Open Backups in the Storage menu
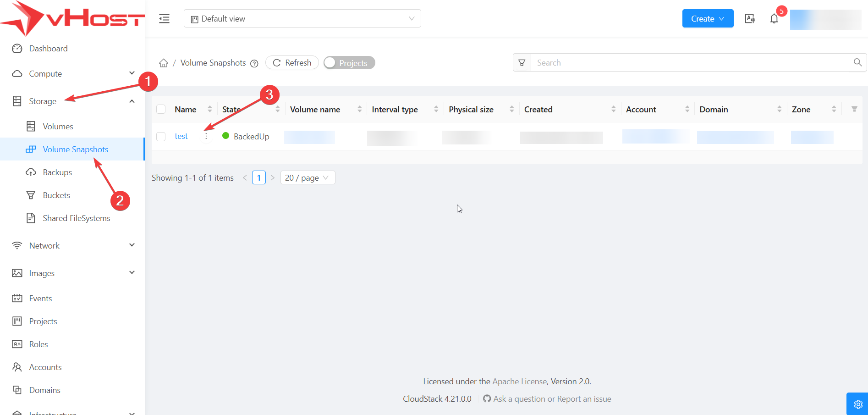Screen dimensions: 868x415 coord(57,172)
